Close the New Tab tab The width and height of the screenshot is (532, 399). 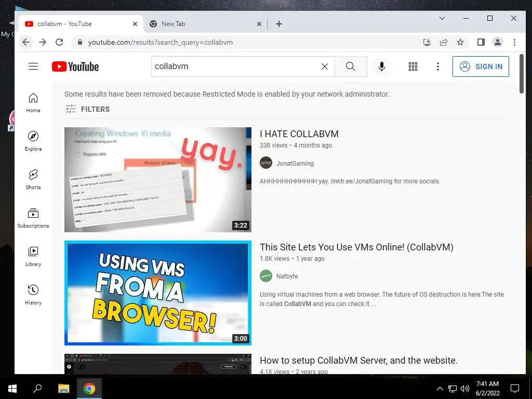pyautogui.click(x=259, y=24)
